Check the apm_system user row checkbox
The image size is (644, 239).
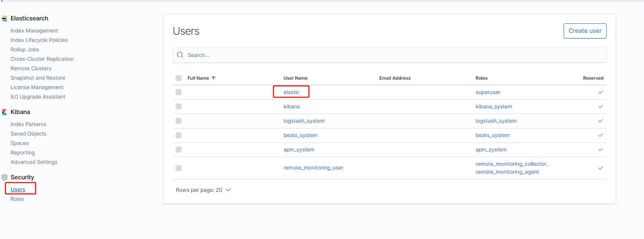point(179,150)
